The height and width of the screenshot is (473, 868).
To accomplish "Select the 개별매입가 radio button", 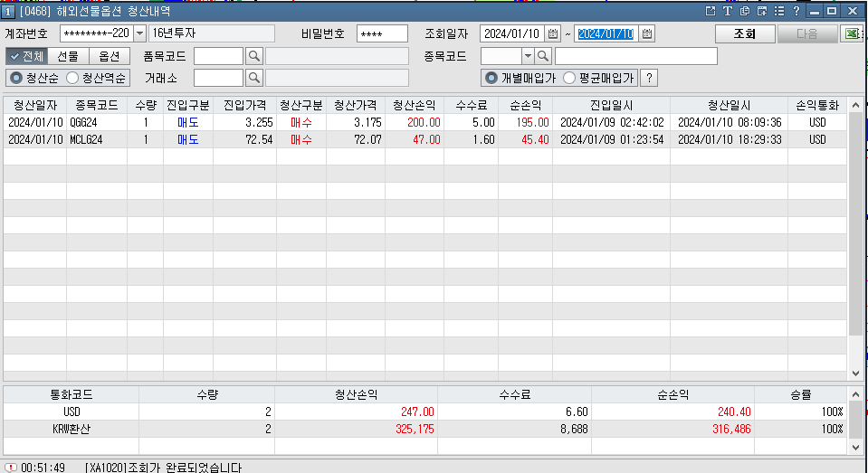I will pyautogui.click(x=491, y=78).
